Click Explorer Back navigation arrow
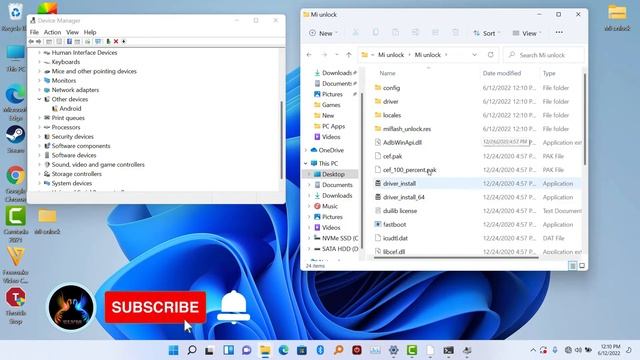This screenshot has width=640, height=360. (309, 55)
